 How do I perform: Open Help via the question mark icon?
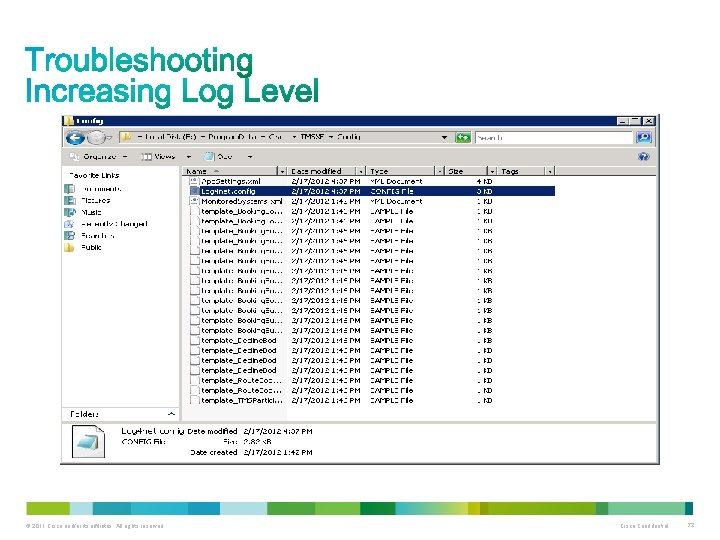pos(644,157)
